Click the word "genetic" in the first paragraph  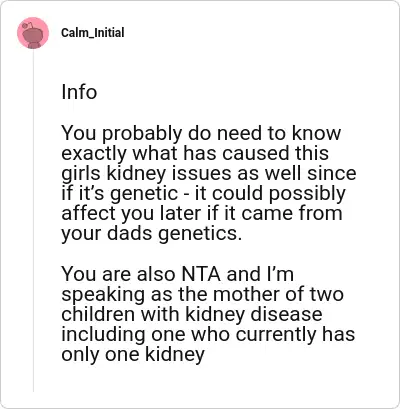144,194
